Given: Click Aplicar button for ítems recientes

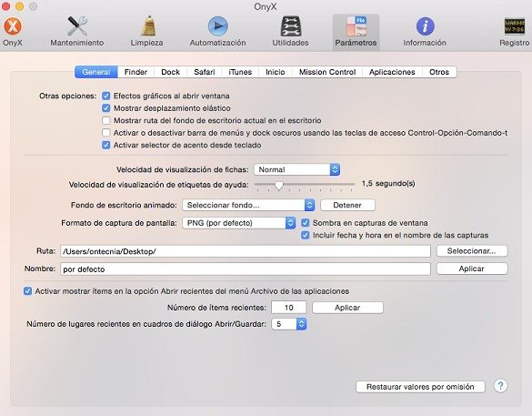Looking at the screenshot, I should pos(347,308).
